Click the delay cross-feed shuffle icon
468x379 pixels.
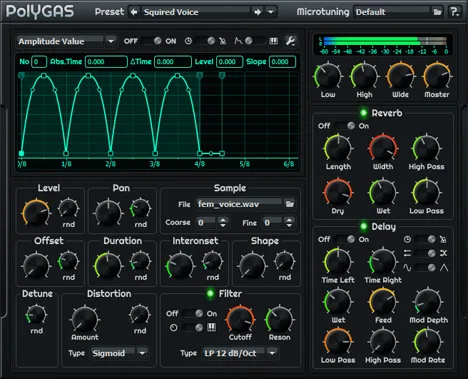coord(444,253)
